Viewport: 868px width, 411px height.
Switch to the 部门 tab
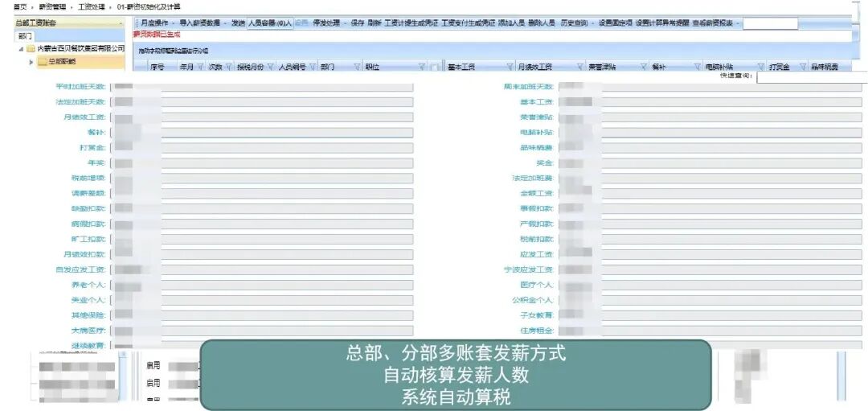[26, 36]
